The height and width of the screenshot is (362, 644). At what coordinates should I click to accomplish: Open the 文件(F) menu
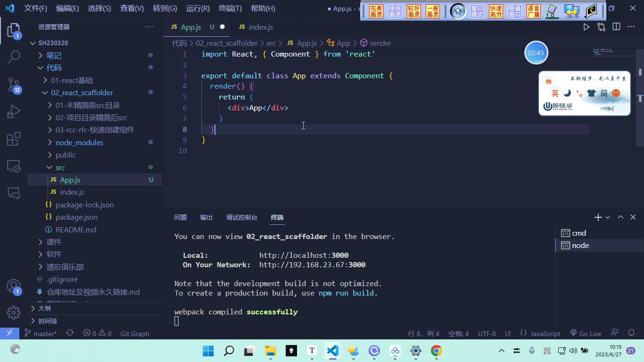(36, 8)
